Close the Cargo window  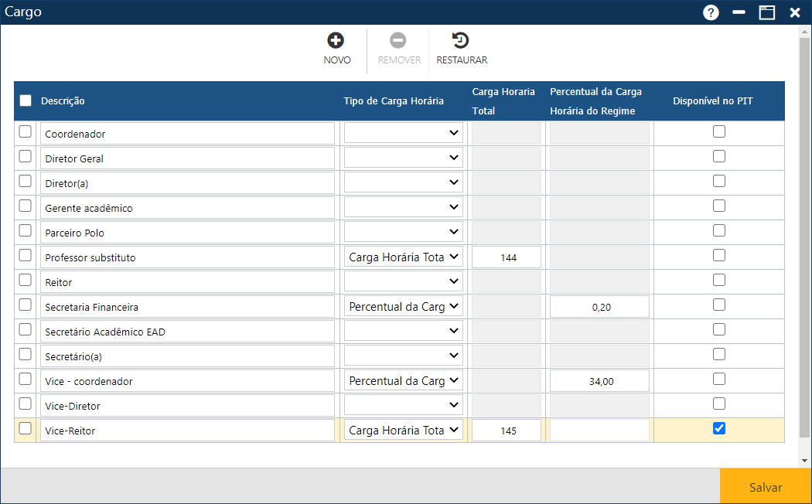coord(794,12)
